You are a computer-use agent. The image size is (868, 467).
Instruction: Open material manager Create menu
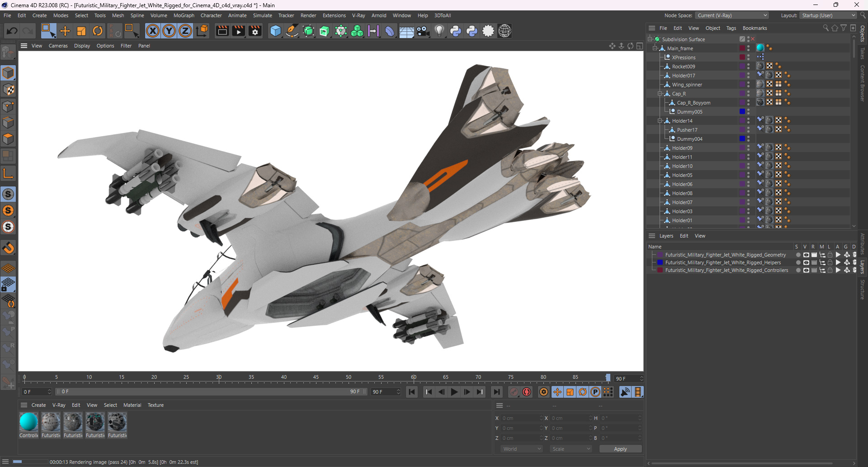point(38,405)
